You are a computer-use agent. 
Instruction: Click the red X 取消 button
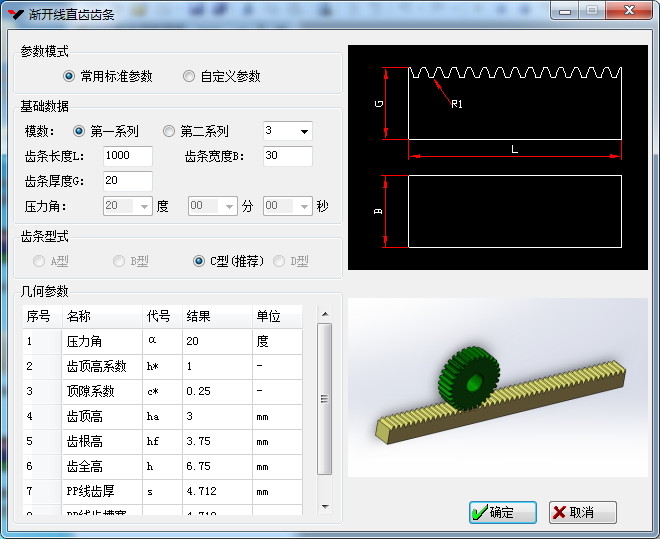coord(583,512)
